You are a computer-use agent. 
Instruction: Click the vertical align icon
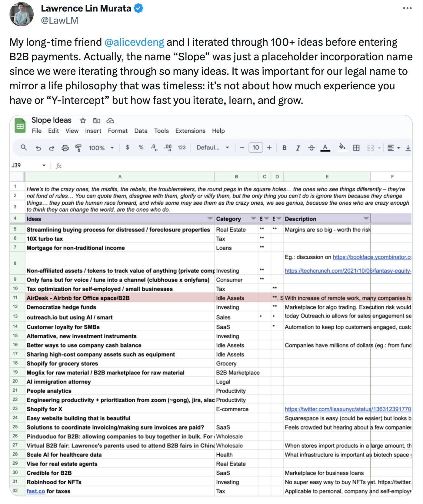coord(408,148)
